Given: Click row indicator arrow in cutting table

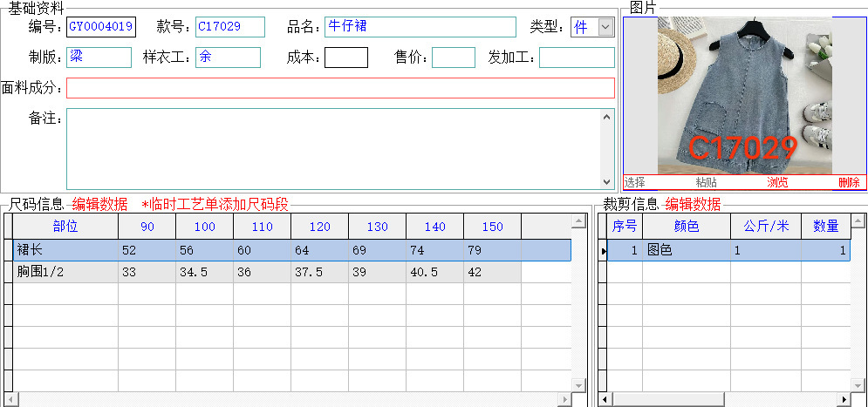Looking at the screenshot, I should (604, 251).
